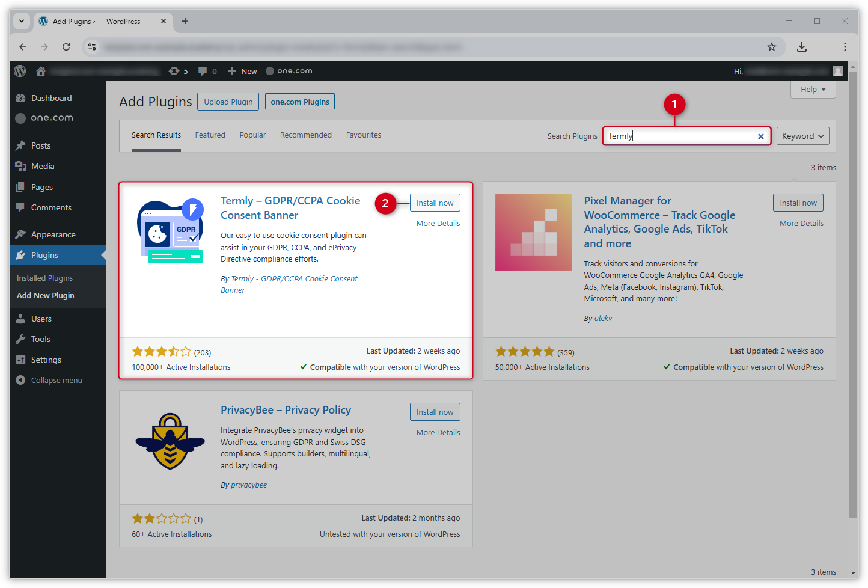Open the Media library from the sidebar
Screen dimensions: 868x588
(x=42, y=166)
